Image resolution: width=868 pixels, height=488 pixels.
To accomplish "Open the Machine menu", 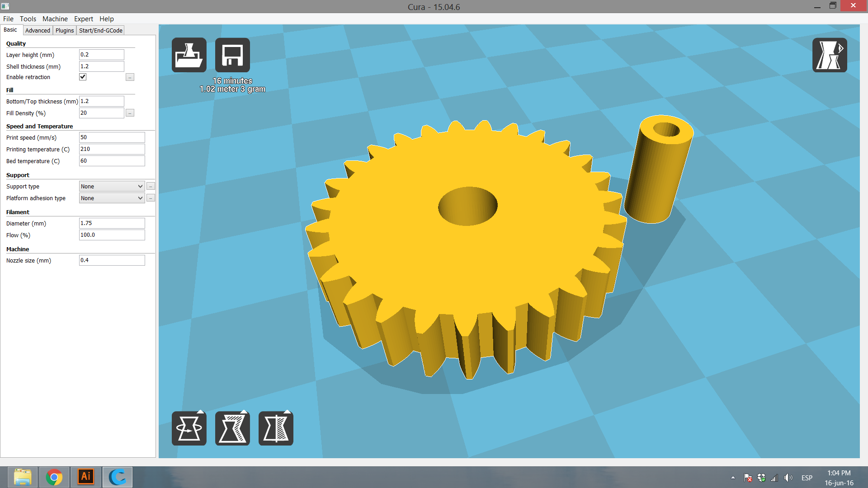I will [55, 19].
